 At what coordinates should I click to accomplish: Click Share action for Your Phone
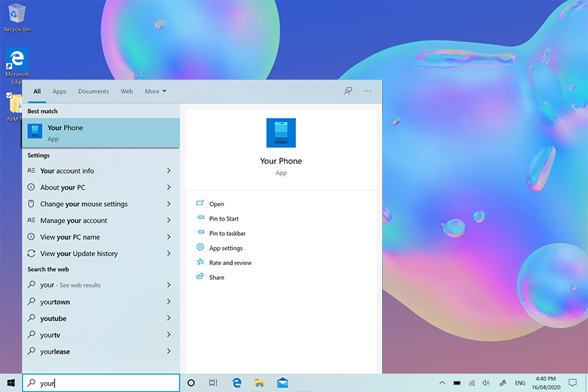coord(217,277)
